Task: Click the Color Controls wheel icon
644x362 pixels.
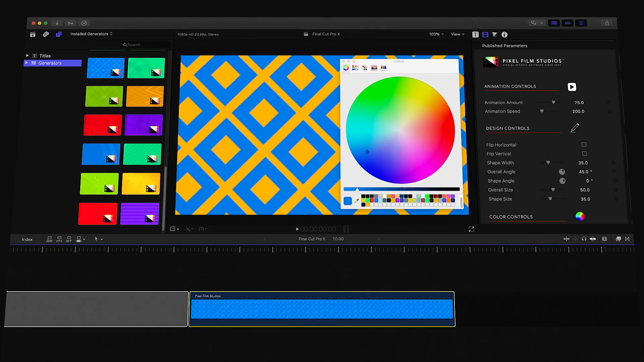Action: tap(580, 216)
